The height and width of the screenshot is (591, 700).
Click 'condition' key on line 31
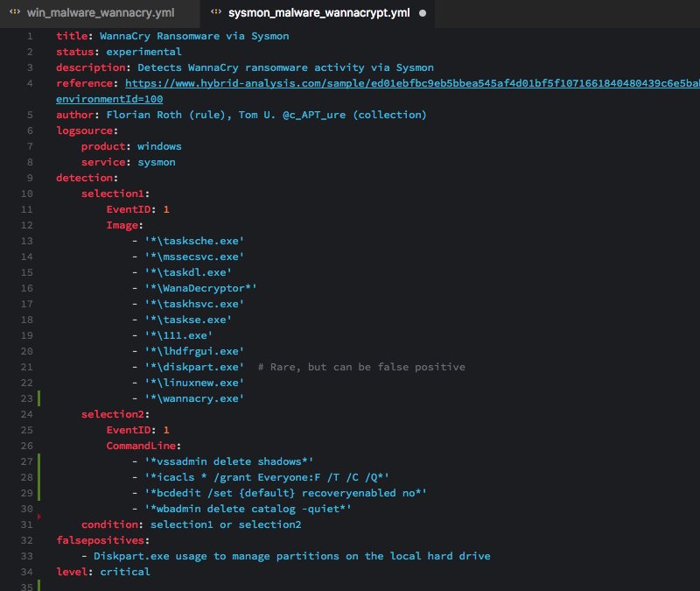tap(109, 524)
